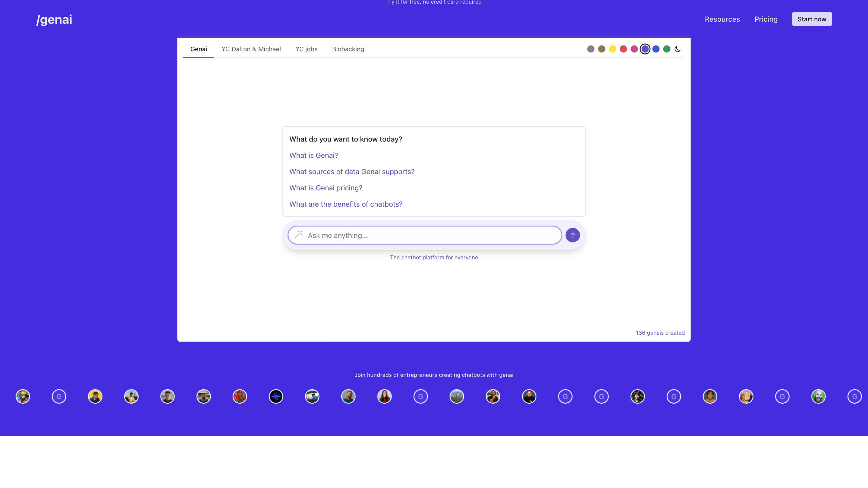
Task: Switch to the blue theme swatch
Action: pyautogui.click(x=656, y=49)
